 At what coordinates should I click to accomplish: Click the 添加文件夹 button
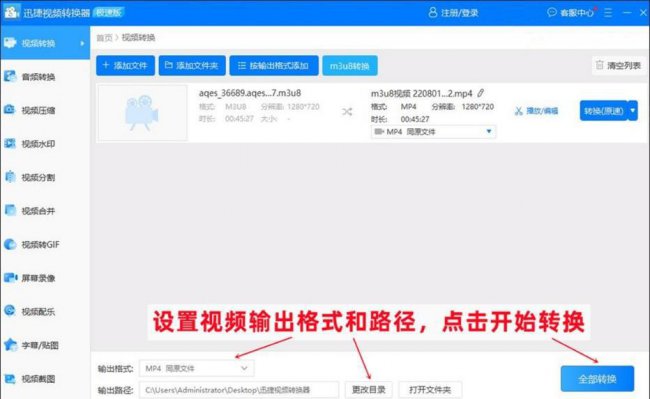click(192, 65)
